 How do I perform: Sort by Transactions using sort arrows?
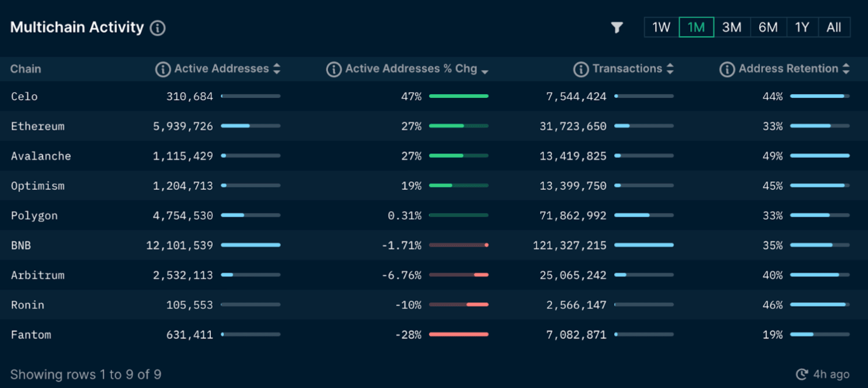(670, 69)
